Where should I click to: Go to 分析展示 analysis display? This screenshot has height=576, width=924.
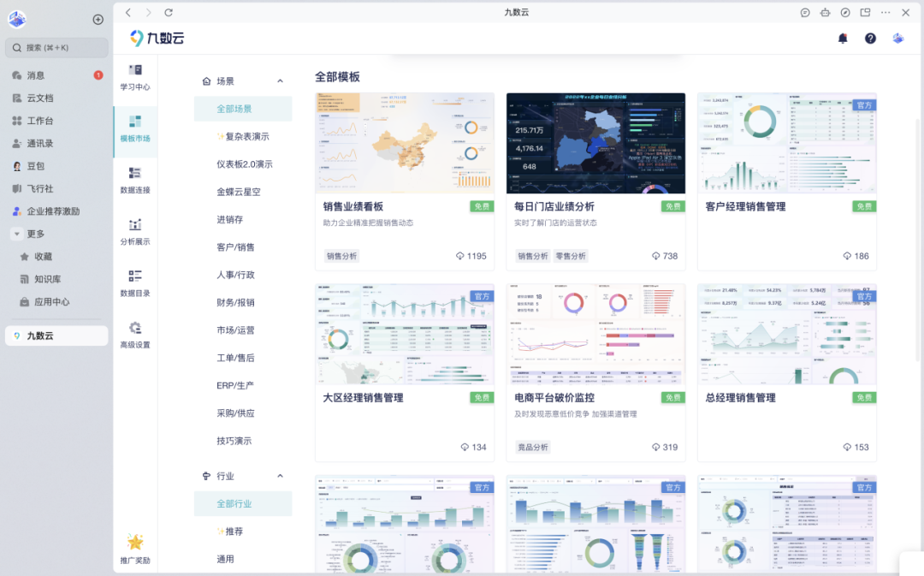pyautogui.click(x=135, y=232)
